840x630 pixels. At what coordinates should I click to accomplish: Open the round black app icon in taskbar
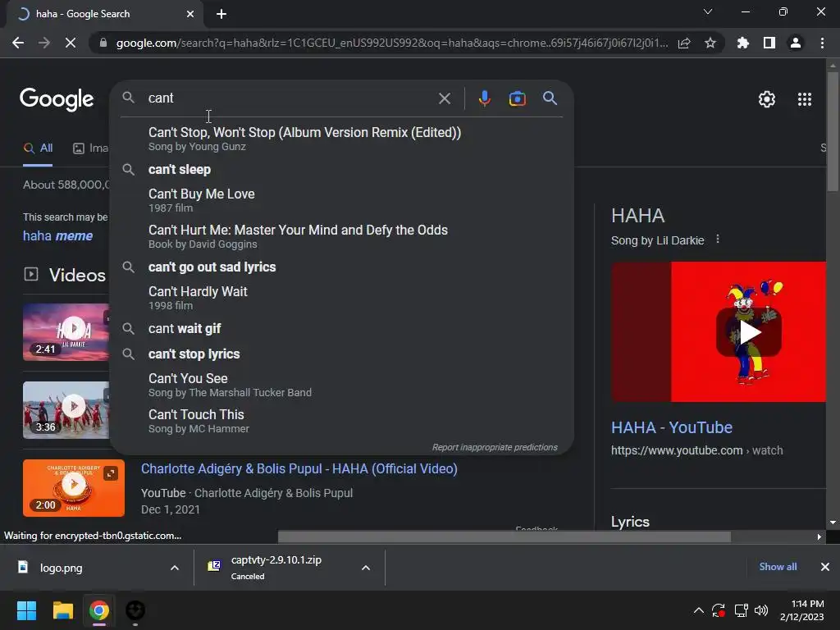pyautogui.click(x=135, y=610)
